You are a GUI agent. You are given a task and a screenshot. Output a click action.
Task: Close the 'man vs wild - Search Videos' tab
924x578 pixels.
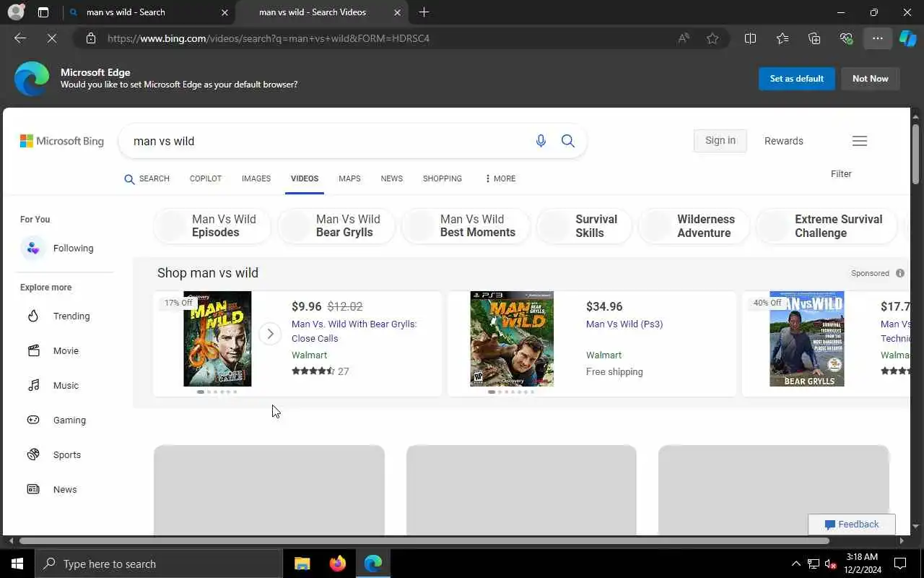coord(397,12)
